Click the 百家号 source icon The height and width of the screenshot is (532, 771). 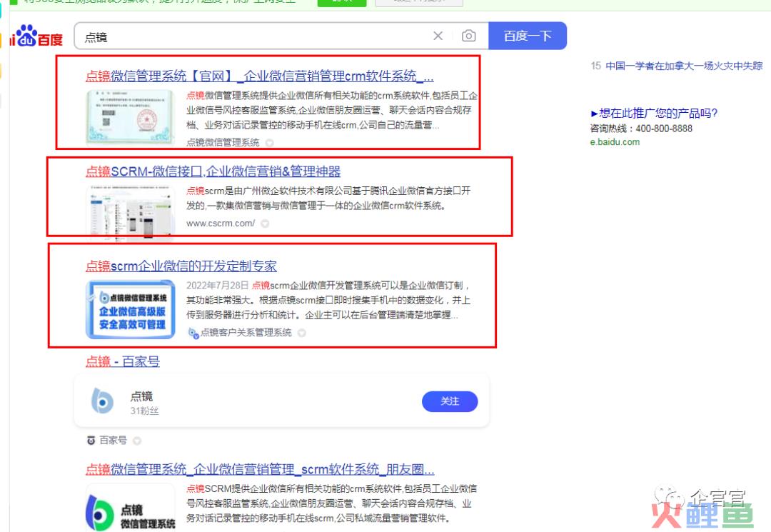pyautogui.click(x=91, y=441)
